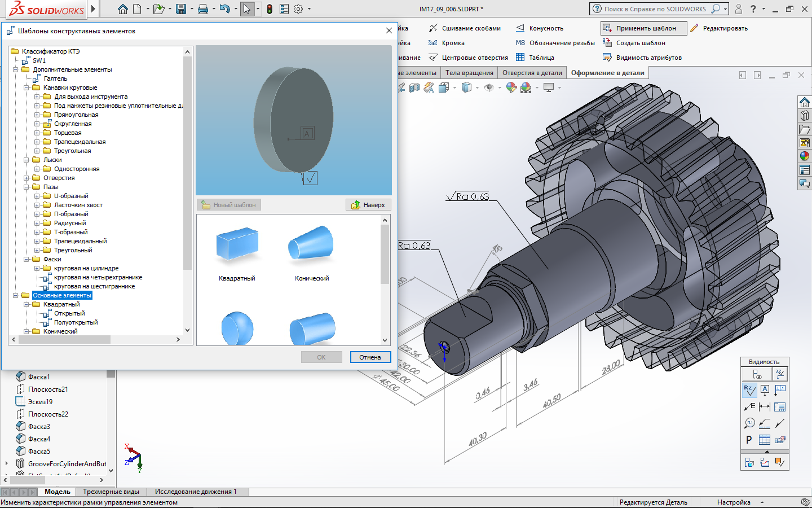Expand the Отверстия folder in the tree
812x508 pixels.
(27, 178)
